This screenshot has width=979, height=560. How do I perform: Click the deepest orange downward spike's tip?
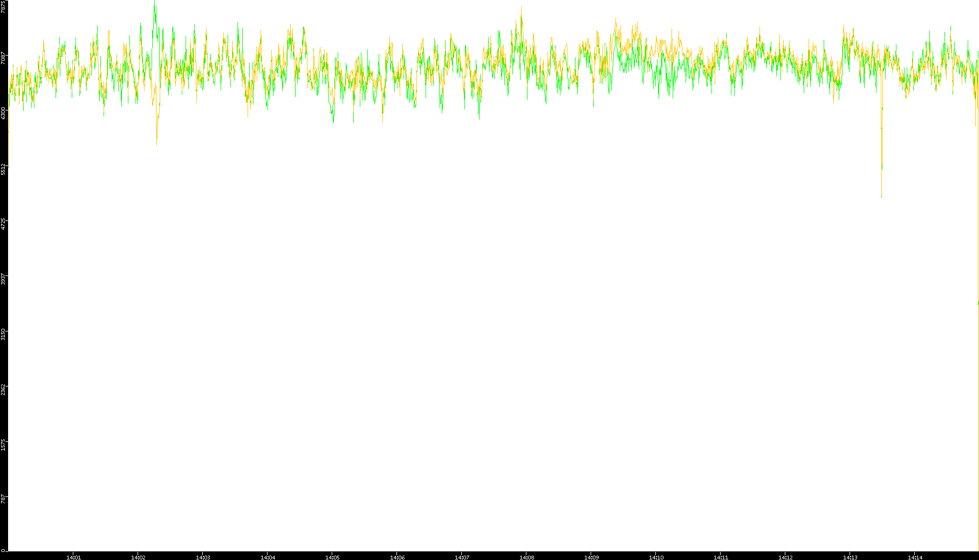[x=881, y=197]
